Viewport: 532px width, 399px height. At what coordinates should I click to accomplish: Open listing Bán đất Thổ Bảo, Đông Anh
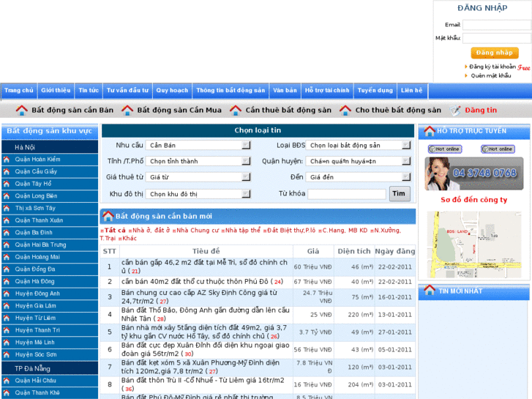(206, 315)
